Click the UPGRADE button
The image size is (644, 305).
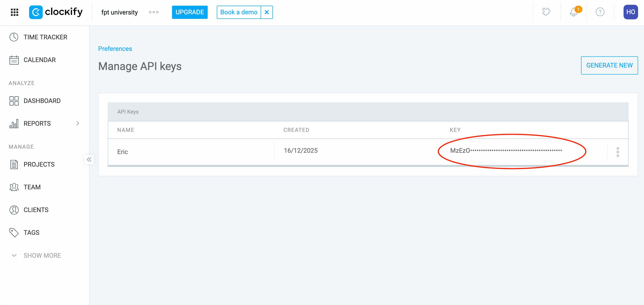(x=190, y=12)
